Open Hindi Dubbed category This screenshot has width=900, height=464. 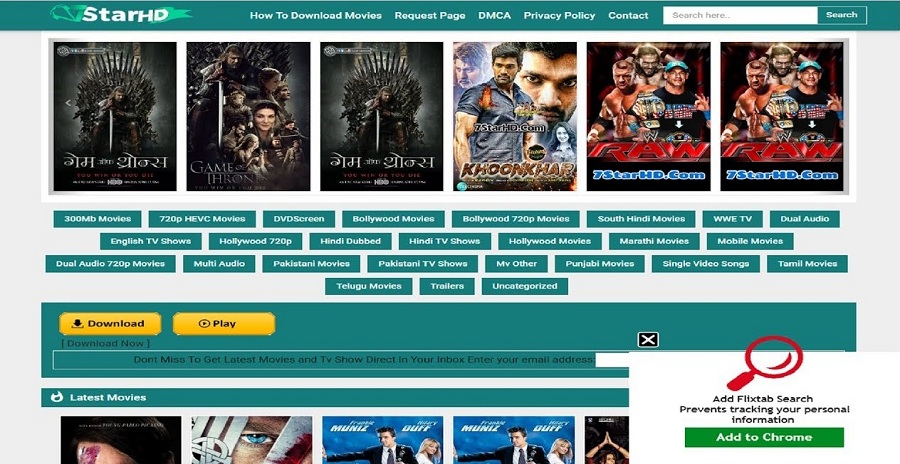pos(351,241)
